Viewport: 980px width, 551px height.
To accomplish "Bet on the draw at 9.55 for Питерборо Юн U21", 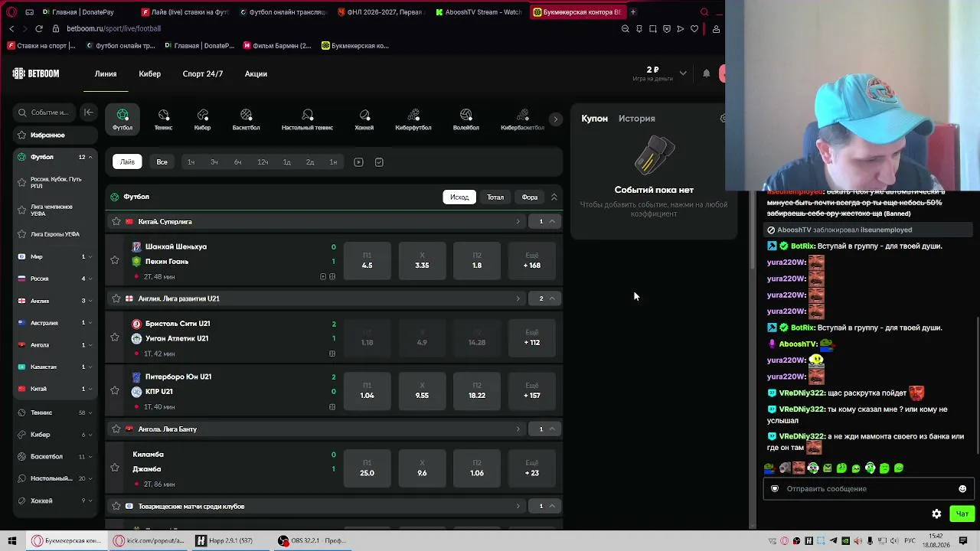I will [x=422, y=391].
